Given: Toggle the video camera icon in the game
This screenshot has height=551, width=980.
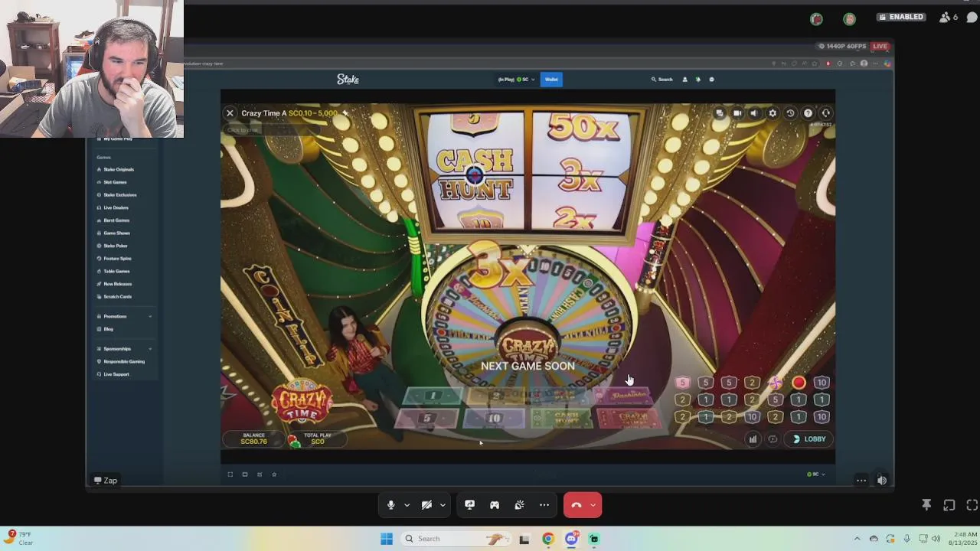Looking at the screenshot, I should (737, 113).
